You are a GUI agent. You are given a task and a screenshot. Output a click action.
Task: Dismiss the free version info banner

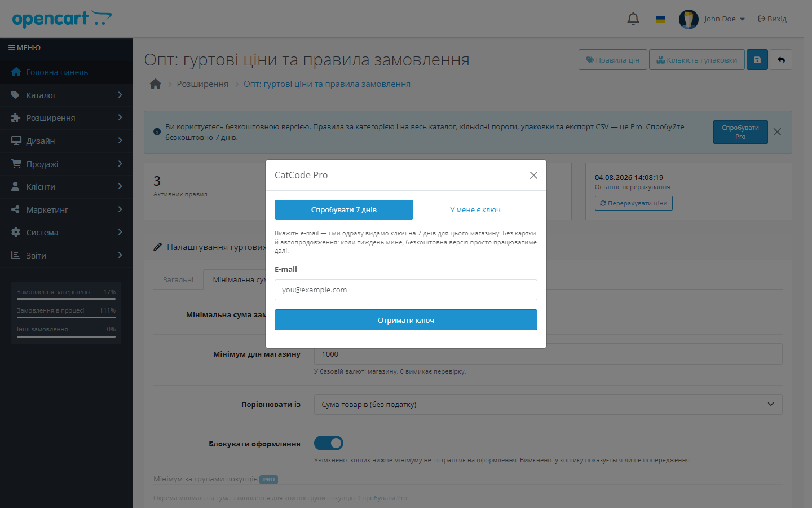tap(778, 132)
